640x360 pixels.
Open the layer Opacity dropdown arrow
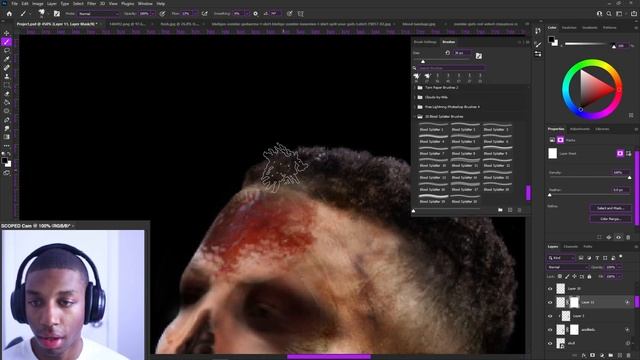619,267
